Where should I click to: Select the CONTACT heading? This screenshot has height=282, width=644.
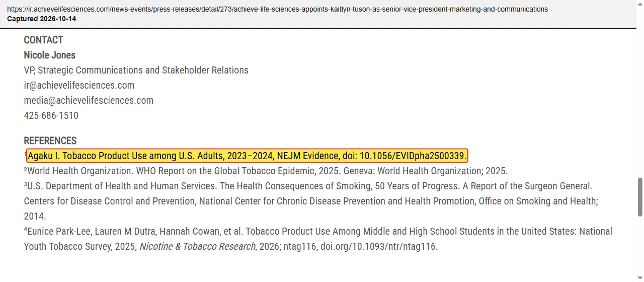(x=43, y=40)
